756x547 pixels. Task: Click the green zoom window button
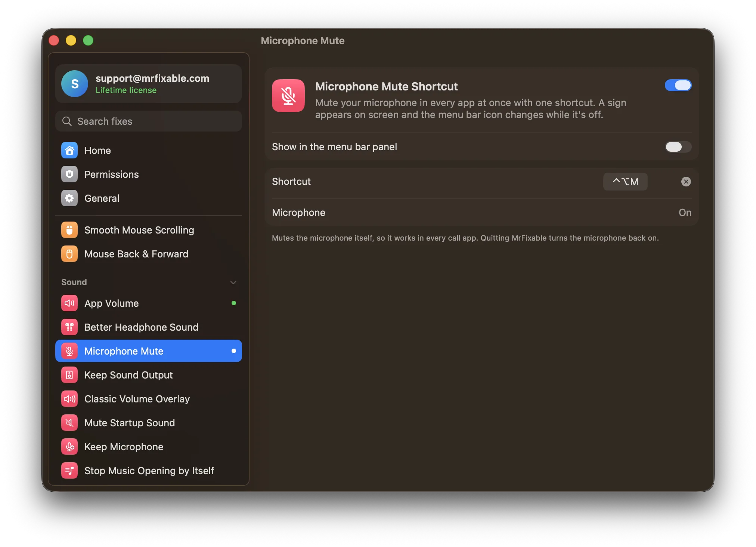[x=88, y=40]
